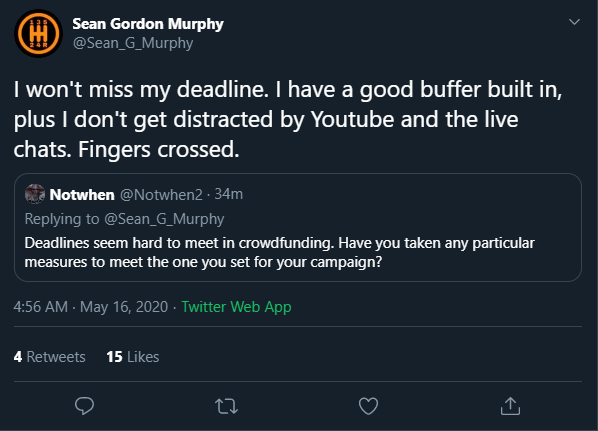Like the tweet with heart icon

[368, 406]
